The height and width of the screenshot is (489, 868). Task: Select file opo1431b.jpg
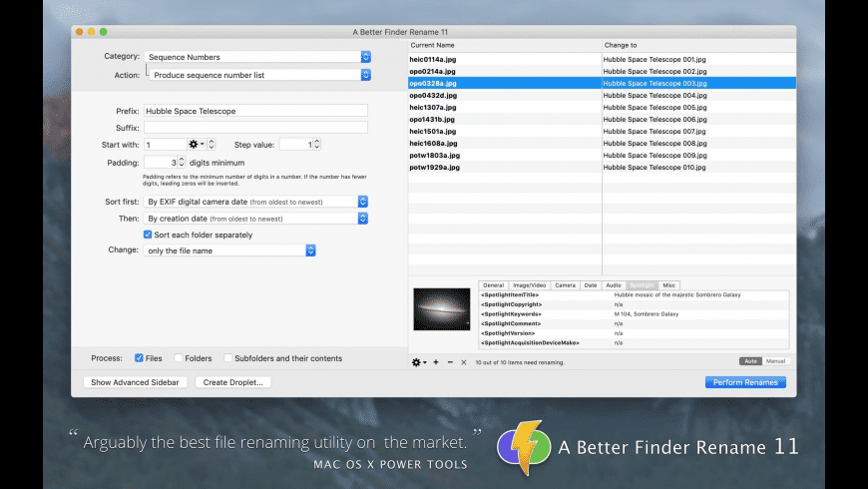tap(432, 119)
